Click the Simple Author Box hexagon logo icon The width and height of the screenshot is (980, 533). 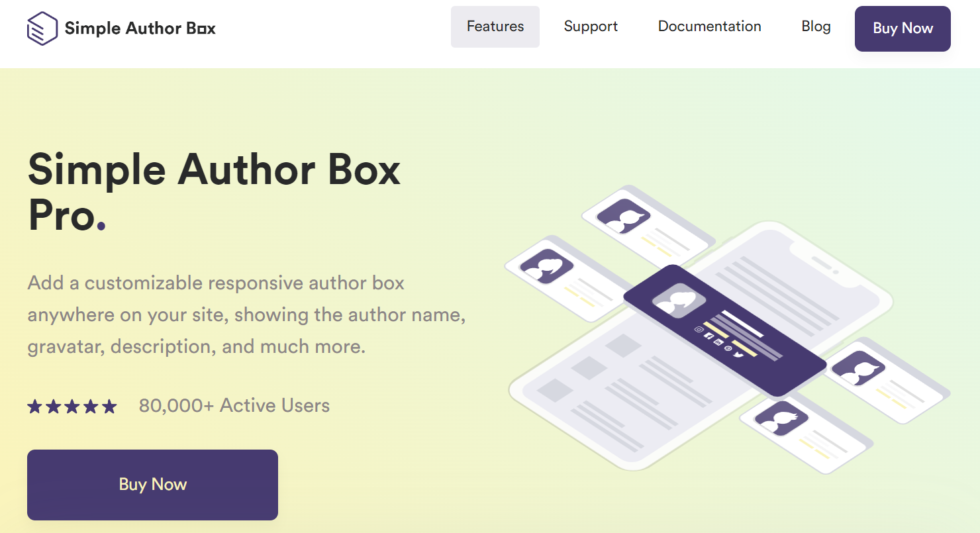tap(41, 28)
